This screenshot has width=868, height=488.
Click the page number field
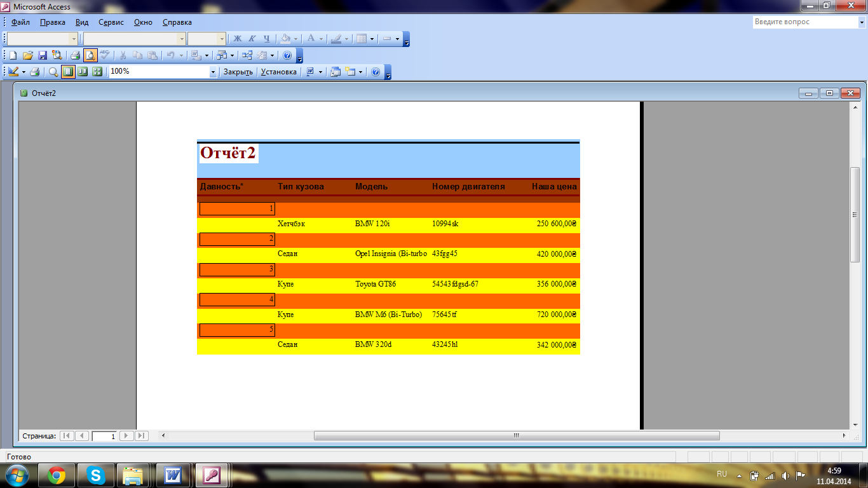(105, 436)
